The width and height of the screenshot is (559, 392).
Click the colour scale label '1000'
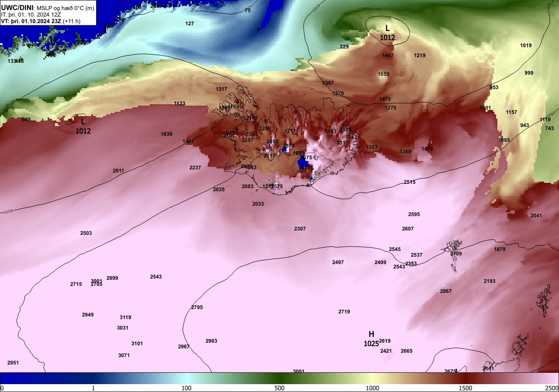(373, 388)
